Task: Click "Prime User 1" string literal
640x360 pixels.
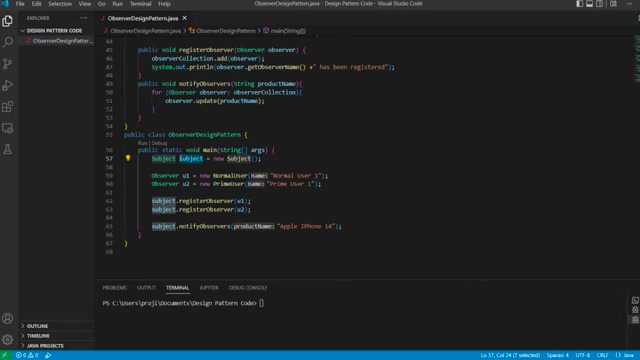Action: pos(292,184)
